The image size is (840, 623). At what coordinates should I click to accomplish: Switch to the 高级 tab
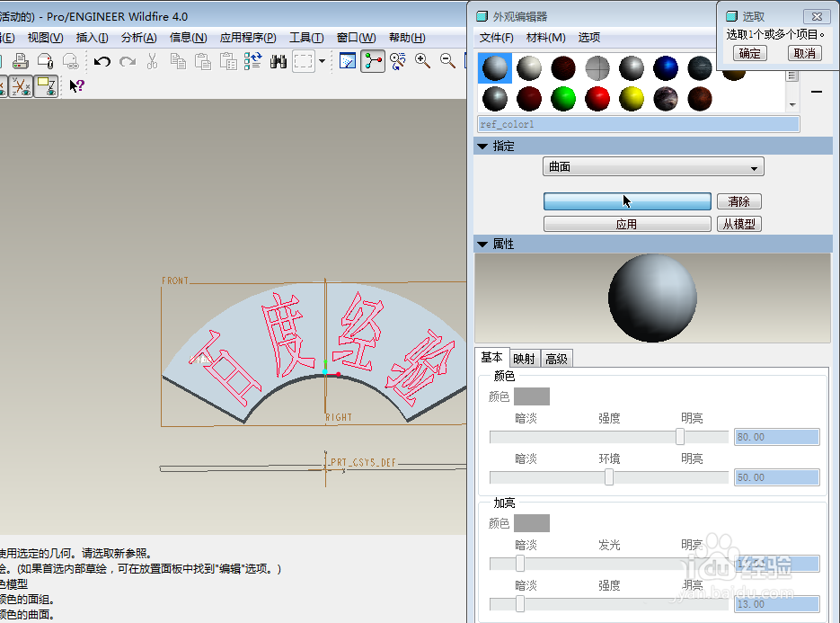[557, 359]
